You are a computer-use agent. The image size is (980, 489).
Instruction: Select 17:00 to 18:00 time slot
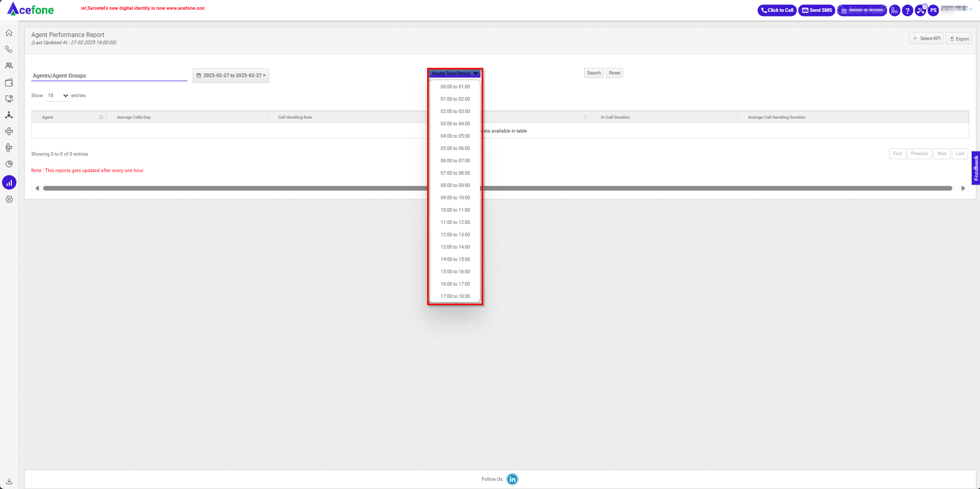pyautogui.click(x=455, y=296)
